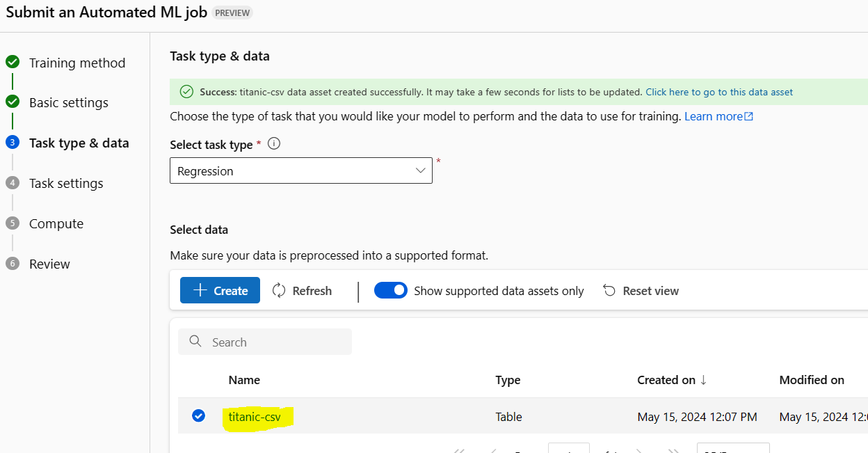Click the info icon beside Select task type
Screen dimensions: 868x453
274,144
